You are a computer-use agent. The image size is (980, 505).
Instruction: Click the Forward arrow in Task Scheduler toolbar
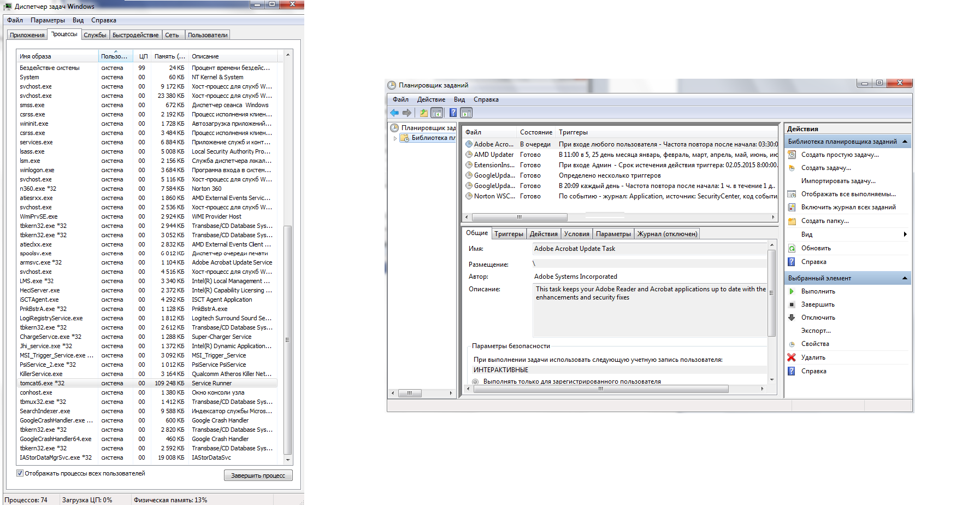pyautogui.click(x=407, y=113)
